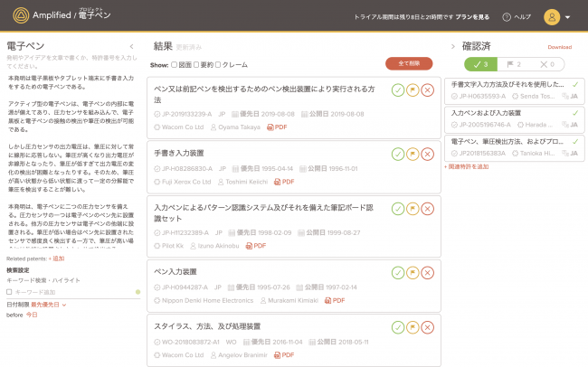The image size is (588, 367).
Task: Flag the 手書き入力装置 result
Action: (413, 155)
